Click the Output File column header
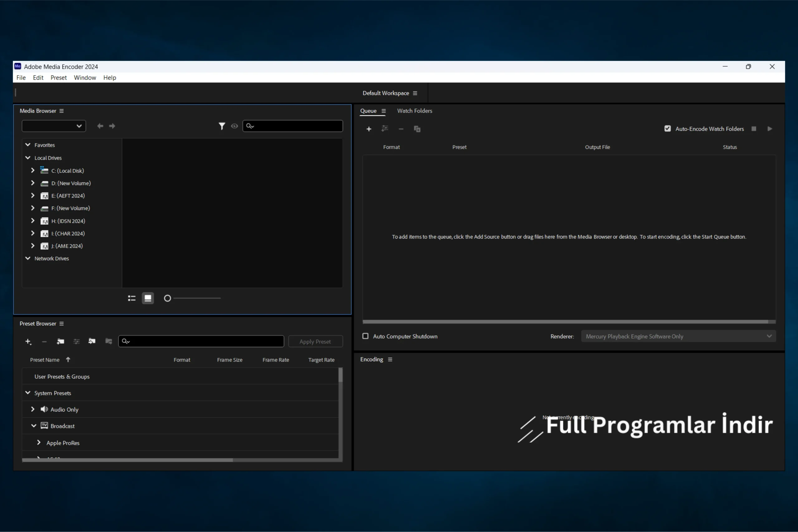Viewport: 798px width, 532px height. (x=598, y=147)
